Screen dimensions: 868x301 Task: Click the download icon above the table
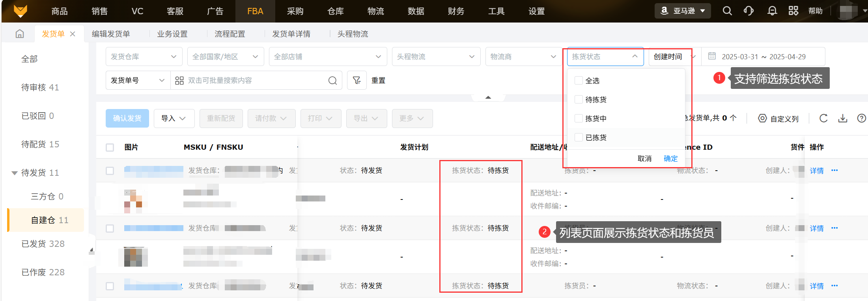click(x=843, y=119)
